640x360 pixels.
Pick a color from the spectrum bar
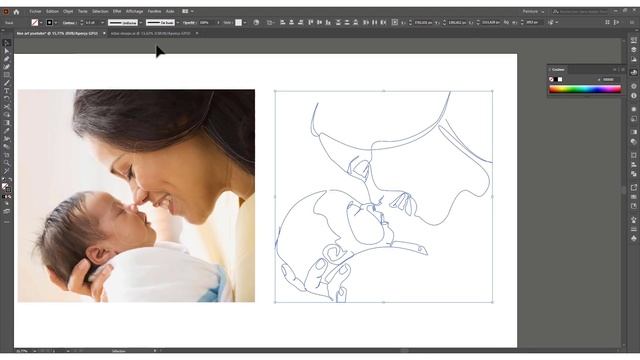585,89
